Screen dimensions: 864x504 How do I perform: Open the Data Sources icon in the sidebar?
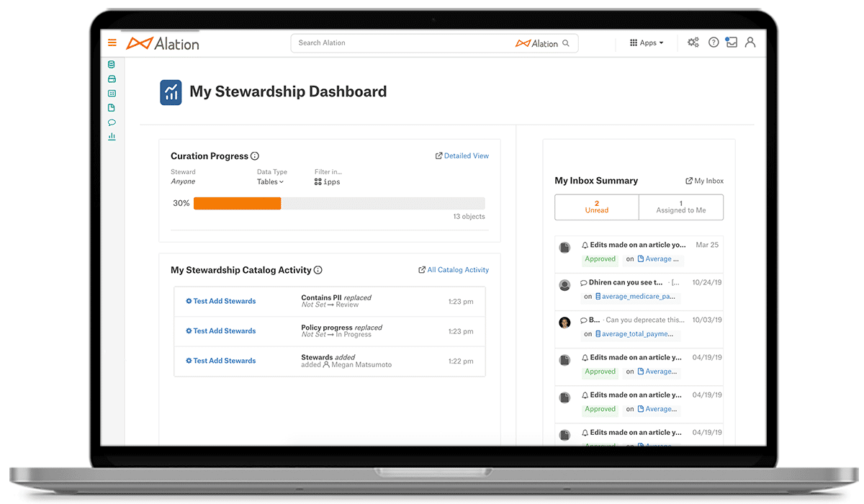point(112,64)
